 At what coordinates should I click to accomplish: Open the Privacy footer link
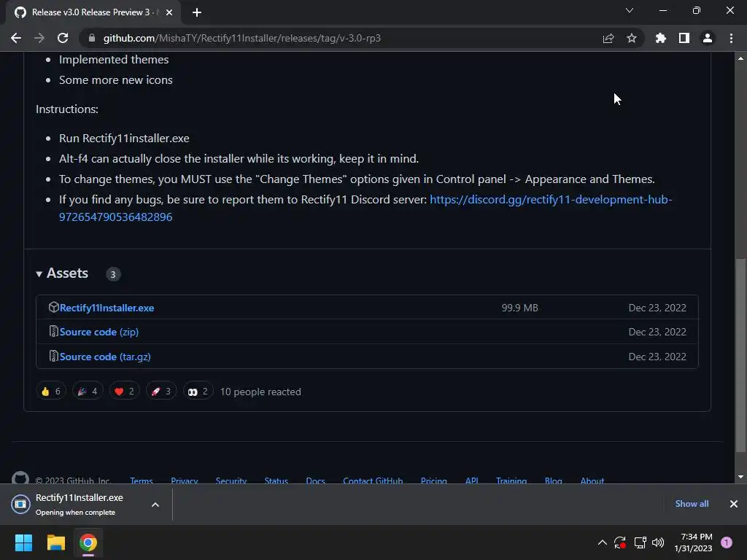185,480
